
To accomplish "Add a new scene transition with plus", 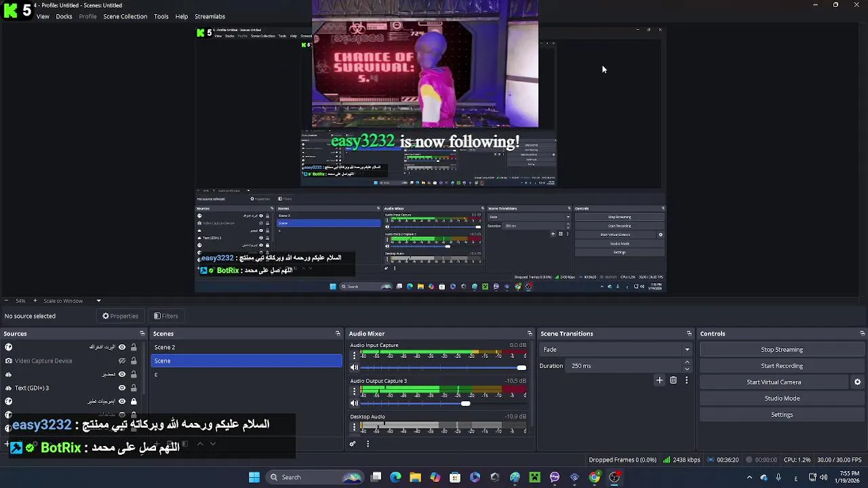I will 659,380.
